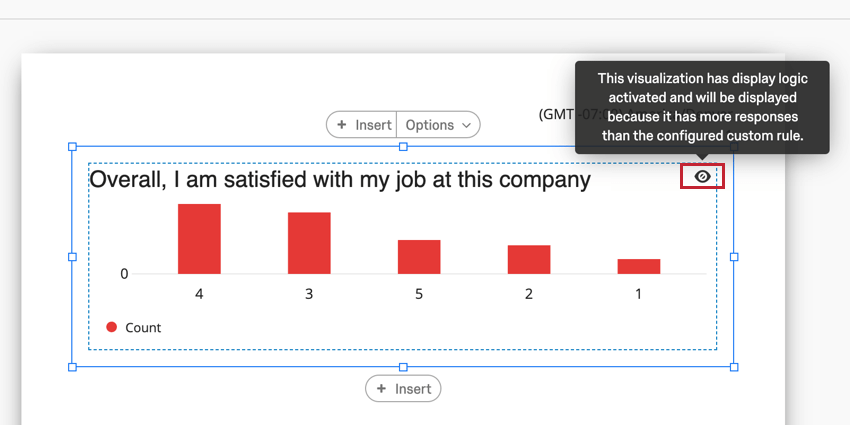The height and width of the screenshot is (425, 850).
Task: Click the plus icon in bottom Insert
Action: [382, 389]
